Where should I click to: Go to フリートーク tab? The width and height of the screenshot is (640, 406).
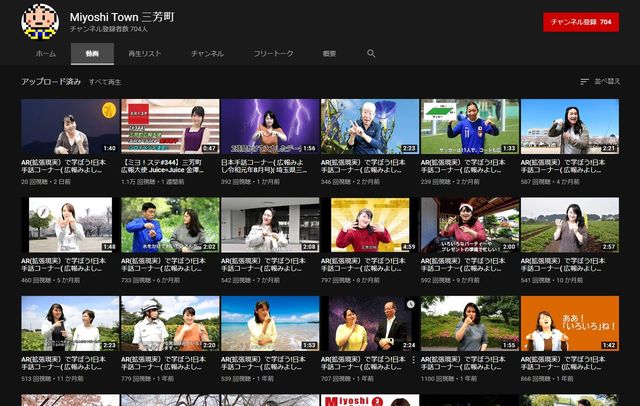pos(273,53)
